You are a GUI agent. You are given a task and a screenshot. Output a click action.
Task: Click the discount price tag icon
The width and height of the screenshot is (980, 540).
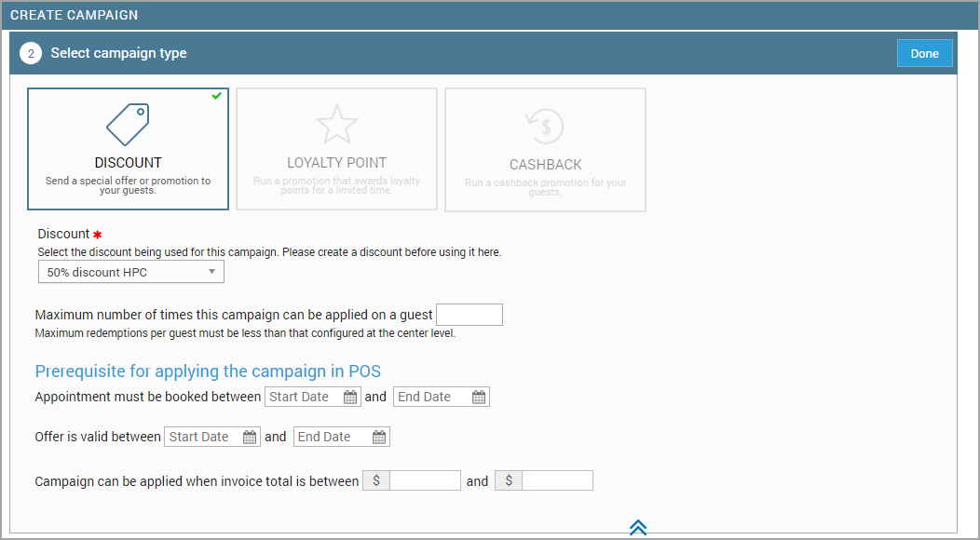[128, 125]
